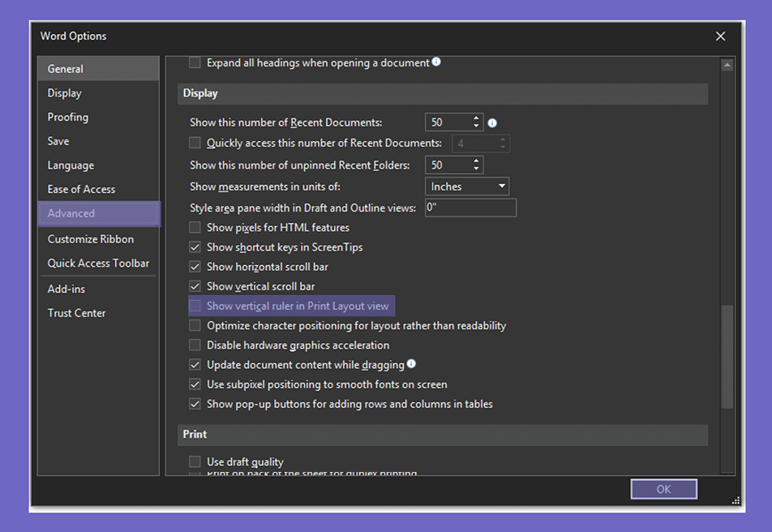Viewport: 772px width, 532px height.
Task: Click 'Show measurements in units of:' label
Action: tap(265, 187)
